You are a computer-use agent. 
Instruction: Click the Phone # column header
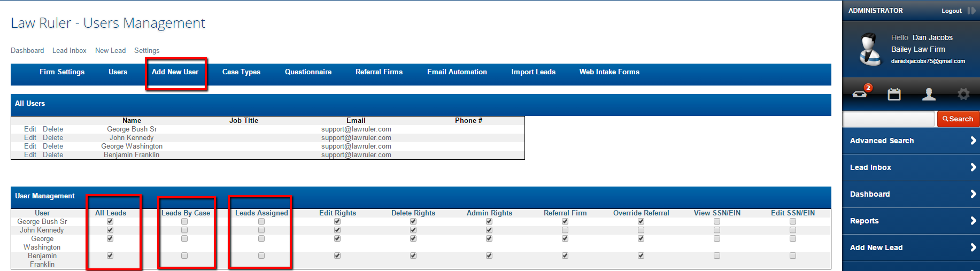coord(468,120)
